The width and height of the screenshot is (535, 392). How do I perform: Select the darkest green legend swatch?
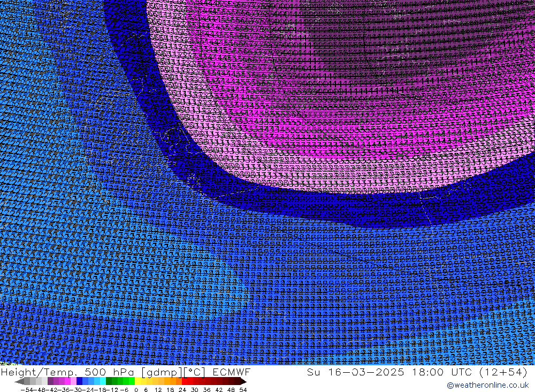pyautogui.click(x=109, y=381)
